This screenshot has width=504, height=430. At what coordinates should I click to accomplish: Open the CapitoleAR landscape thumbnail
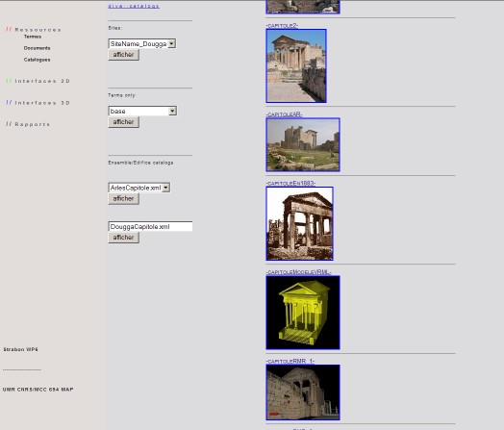(x=303, y=144)
